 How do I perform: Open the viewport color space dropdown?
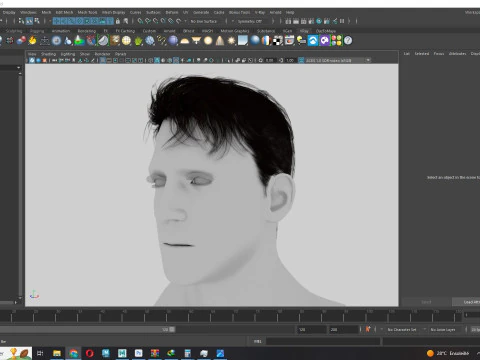[337, 60]
